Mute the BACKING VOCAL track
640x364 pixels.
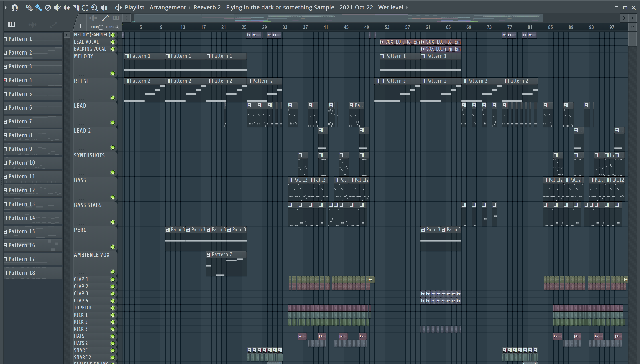pyautogui.click(x=113, y=49)
